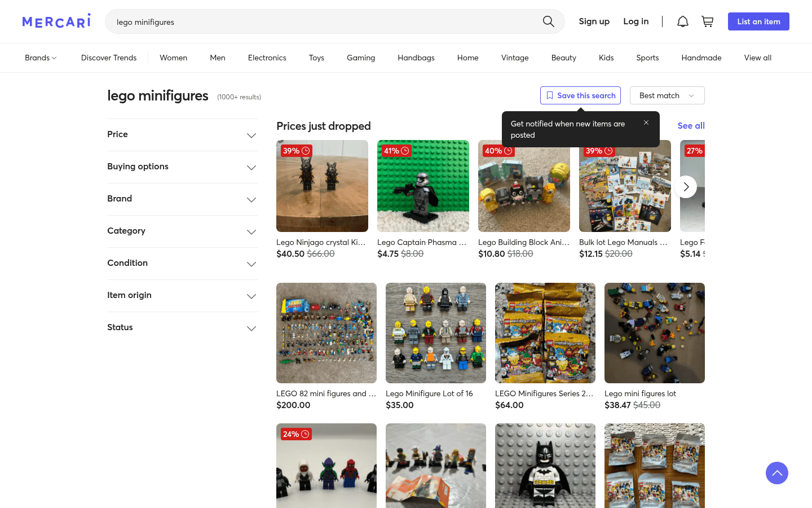Click See all for Prices just dropped
Screen dimensions: 812x508
691,126
